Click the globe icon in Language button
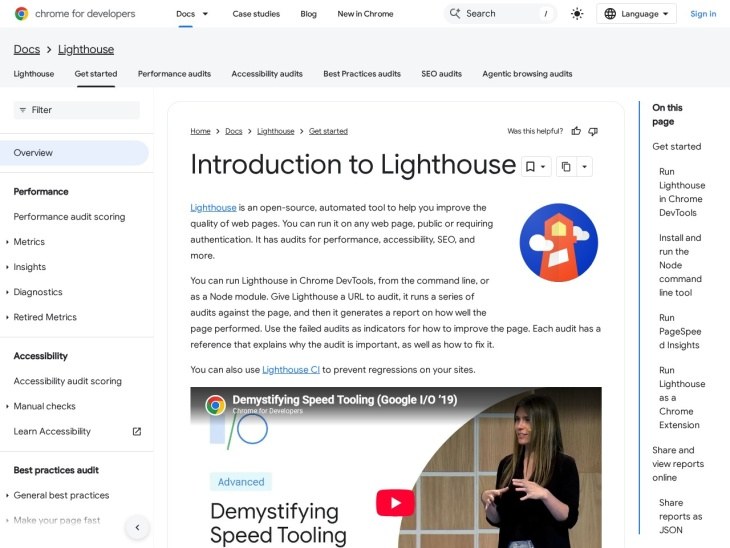This screenshot has width=730, height=548. coord(610,14)
